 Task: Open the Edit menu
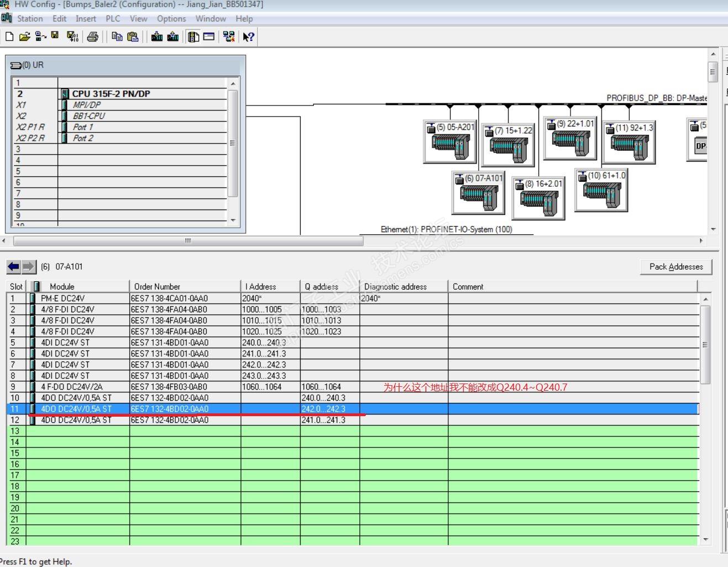tap(60, 18)
